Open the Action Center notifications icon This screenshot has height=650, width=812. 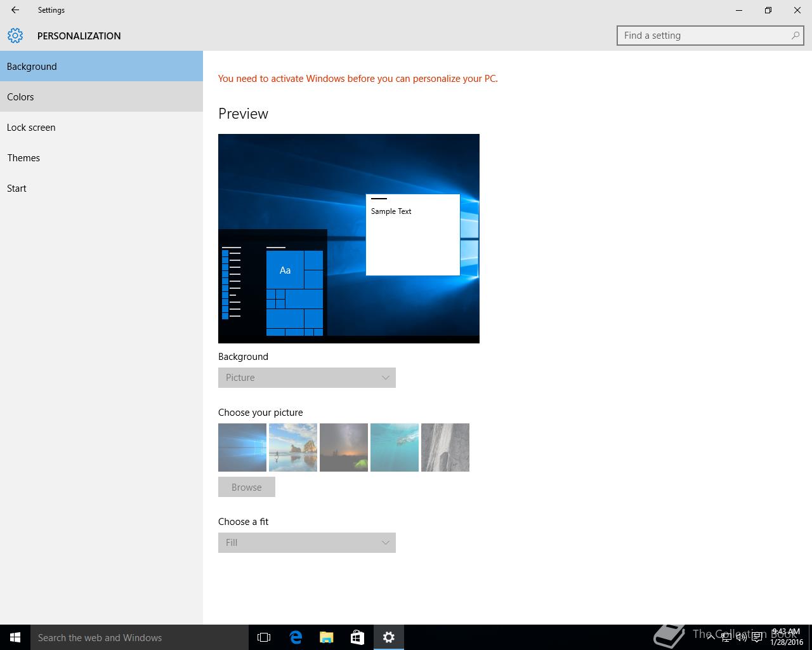(x=757, y=637)
